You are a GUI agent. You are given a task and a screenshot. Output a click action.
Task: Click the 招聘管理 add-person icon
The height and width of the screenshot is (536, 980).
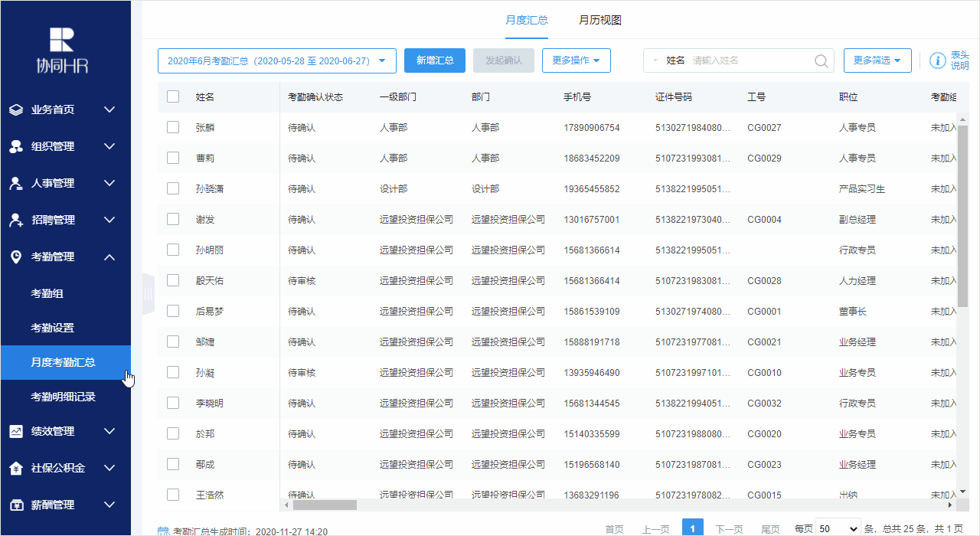tap(16, 220)
